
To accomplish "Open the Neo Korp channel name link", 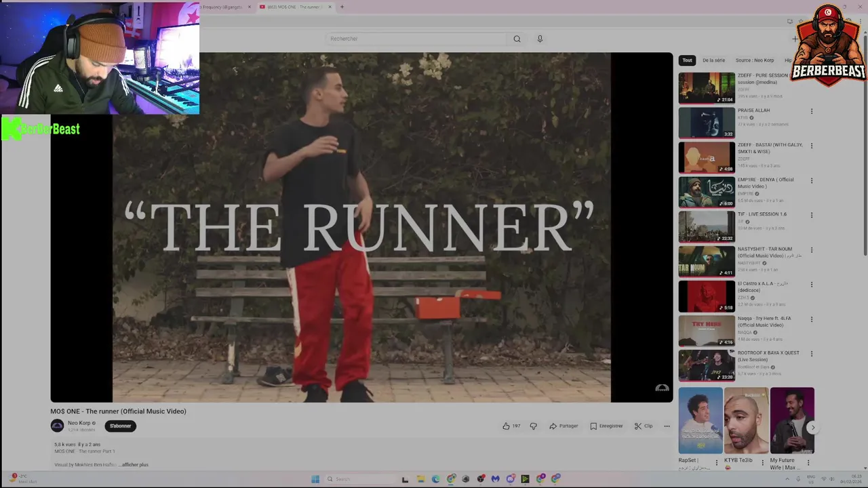I will pos(79,423).
